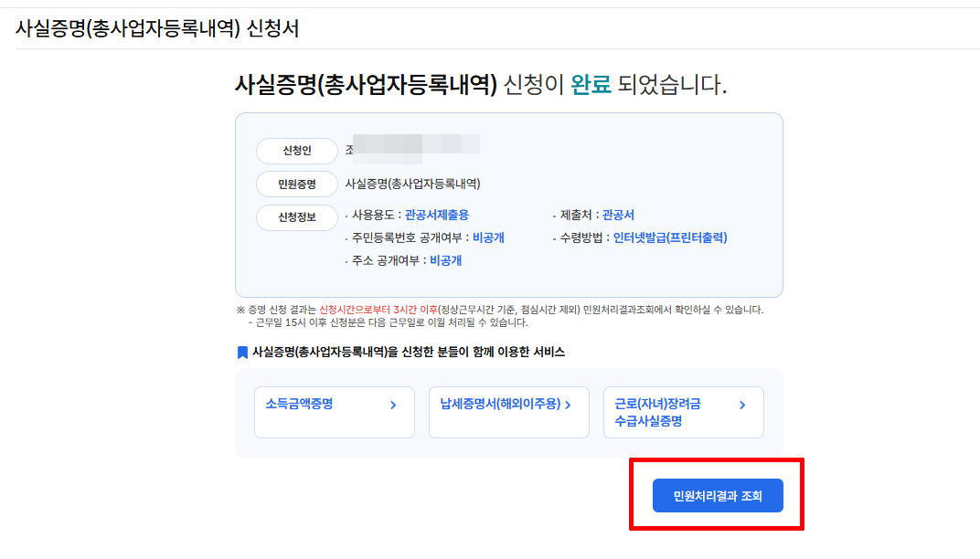
Task: Click the 민원증명 label pill
Action: tap(297, 184)
